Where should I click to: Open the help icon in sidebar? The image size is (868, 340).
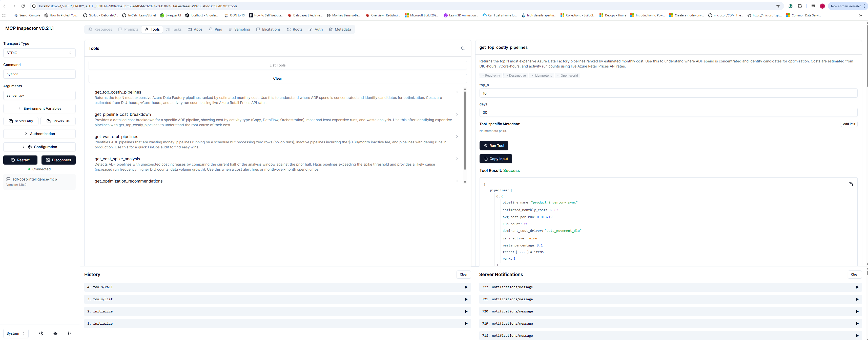pyautogui.click(x=41, y=333)
